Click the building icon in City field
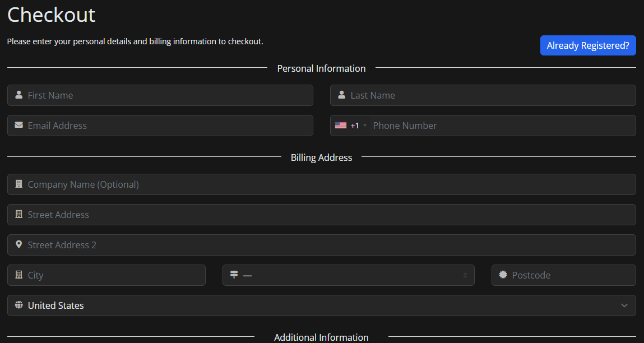 click(x=19, y=275)
